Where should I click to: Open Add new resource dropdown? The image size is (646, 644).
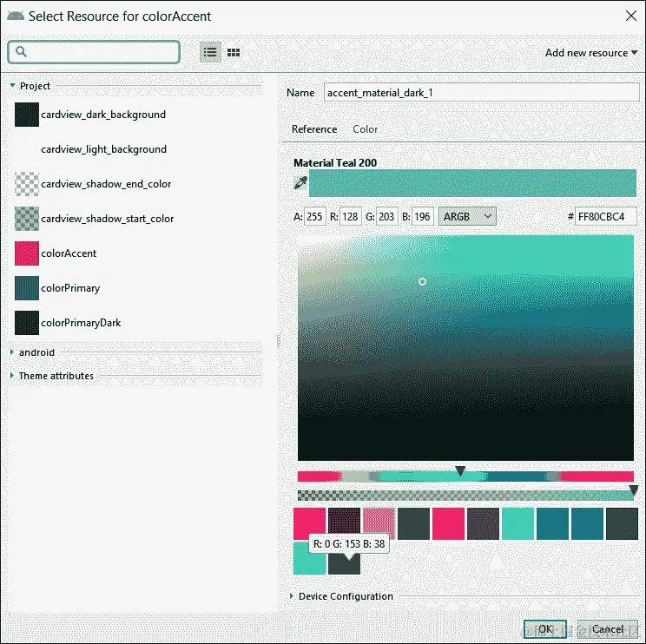point(591,53)
